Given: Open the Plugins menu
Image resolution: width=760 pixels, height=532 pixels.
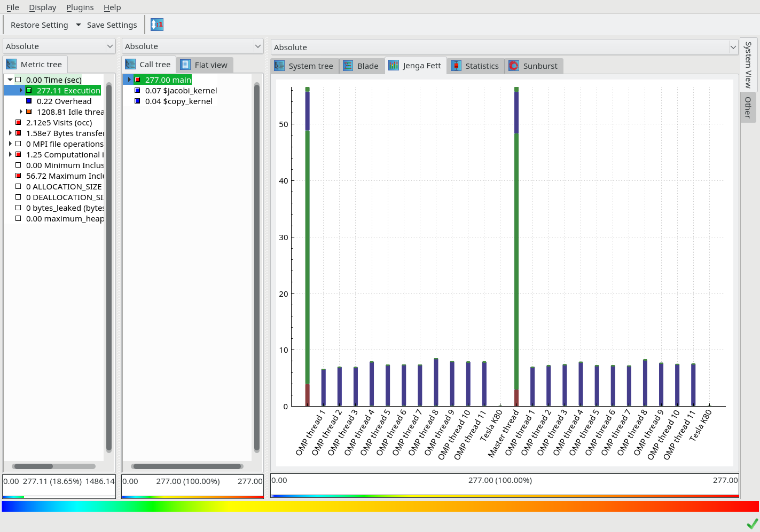Looking at the screenshot, I should (80, 7).
